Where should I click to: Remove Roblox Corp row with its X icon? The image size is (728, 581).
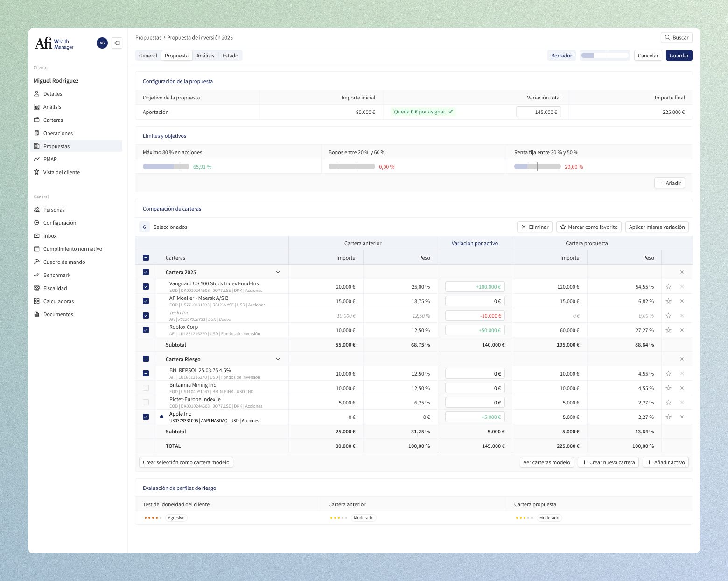(x=682, y=330)
